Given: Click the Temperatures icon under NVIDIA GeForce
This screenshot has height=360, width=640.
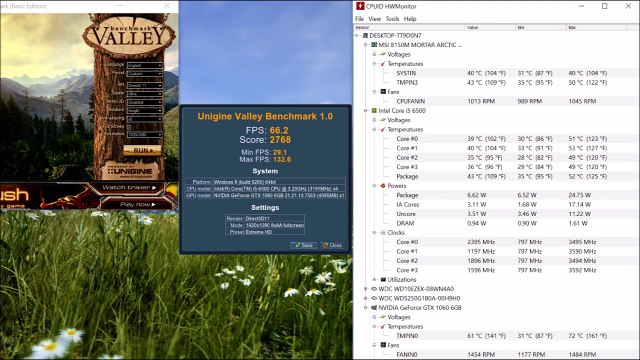Looking at the screenshot, I should pos(383,327).
